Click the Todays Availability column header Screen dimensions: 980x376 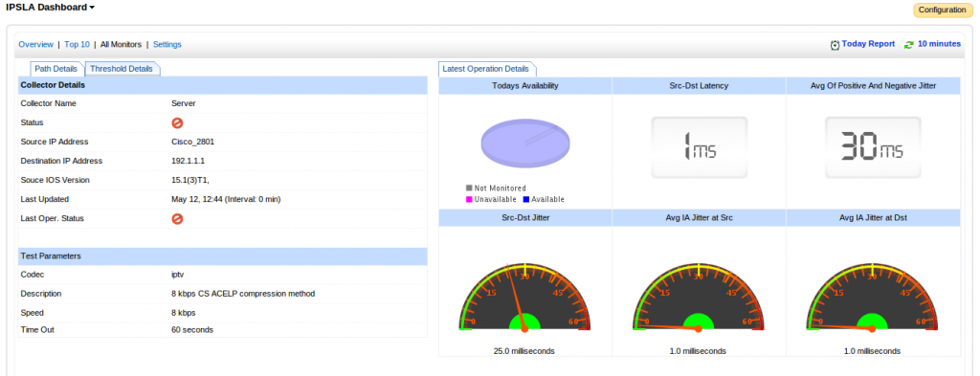525,85
